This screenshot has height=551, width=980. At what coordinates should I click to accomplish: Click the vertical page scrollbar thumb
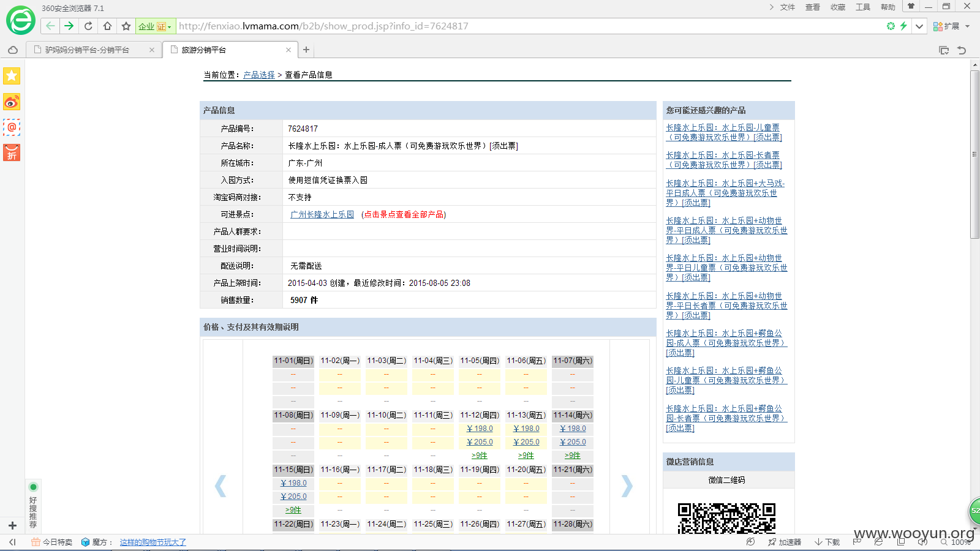(975, 154)
